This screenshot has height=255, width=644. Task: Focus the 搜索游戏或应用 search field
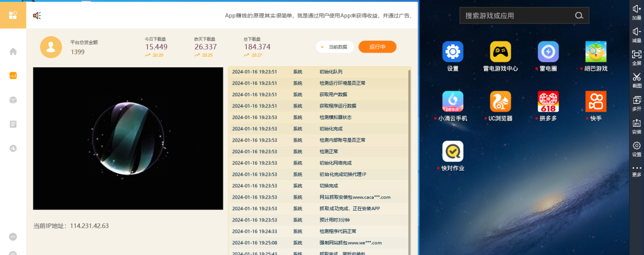point(524,16)
